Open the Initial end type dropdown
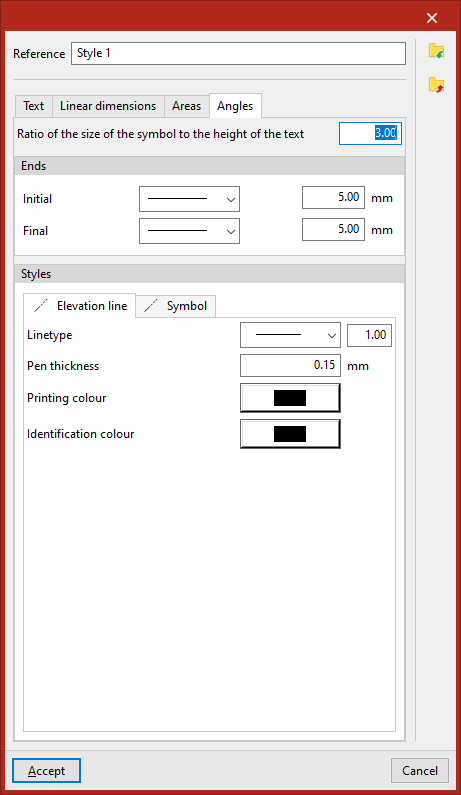The height and width of the screenshot is (795, 461). [189, 199]
